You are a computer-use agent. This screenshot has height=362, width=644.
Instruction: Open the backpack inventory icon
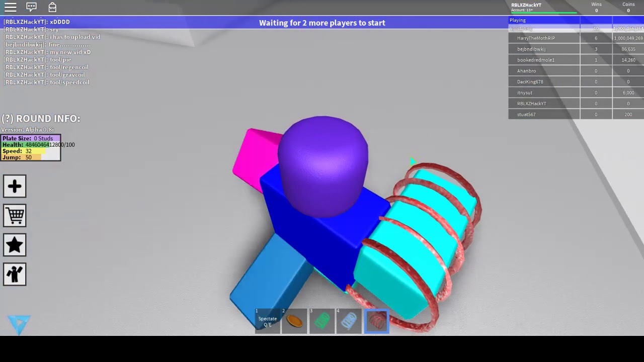(52, 7)
